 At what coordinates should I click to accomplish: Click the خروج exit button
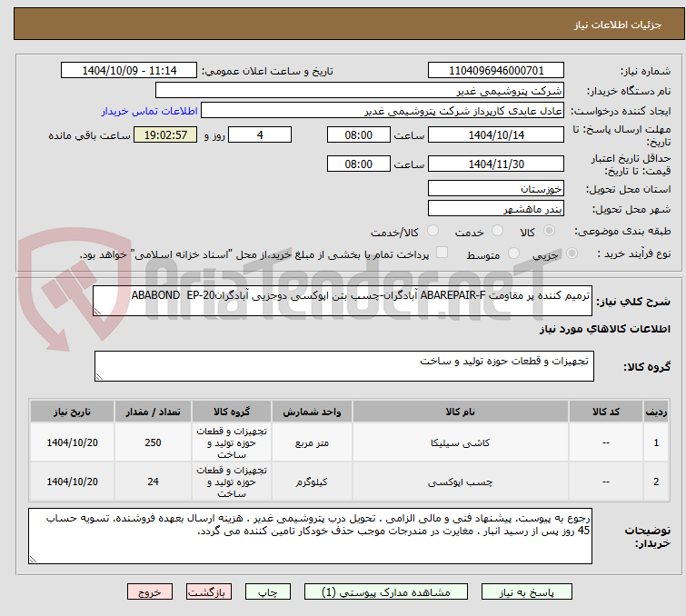click(150, 592)
